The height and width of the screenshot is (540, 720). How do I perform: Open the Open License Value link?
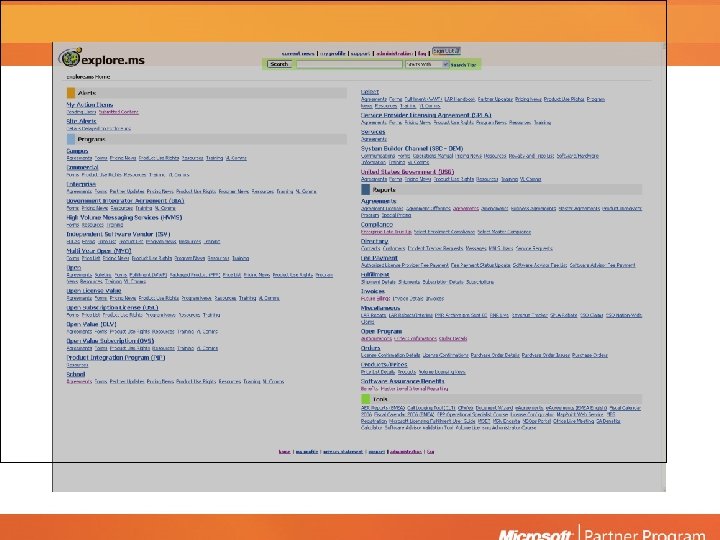click(94, 291)
